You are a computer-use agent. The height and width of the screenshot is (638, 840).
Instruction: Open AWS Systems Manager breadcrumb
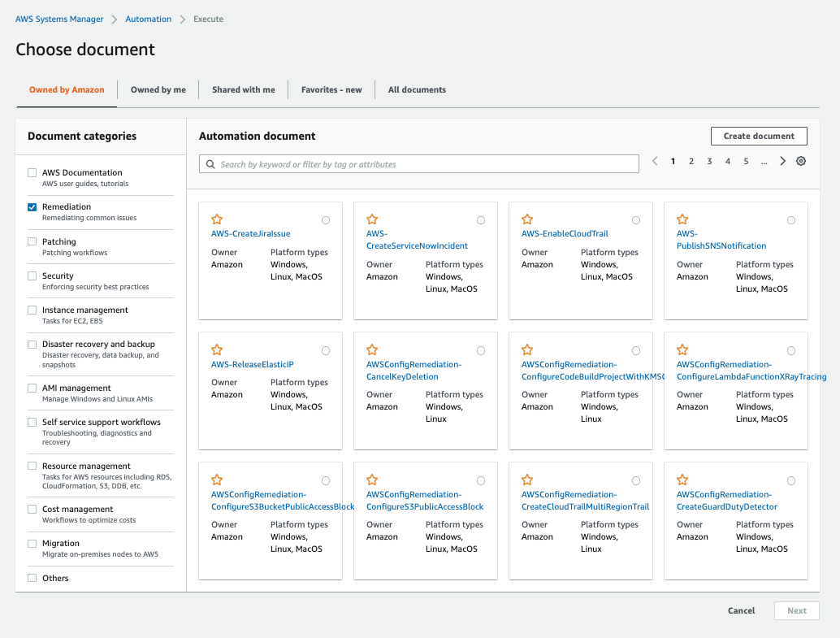pyautogui.click(x=59, y=19)
